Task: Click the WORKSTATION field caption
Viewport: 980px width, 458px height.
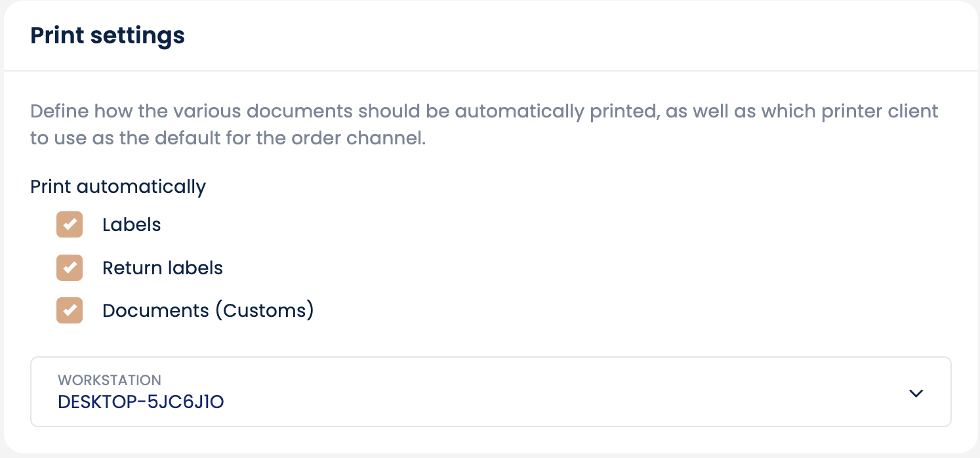Action: (x=110, y=380)
